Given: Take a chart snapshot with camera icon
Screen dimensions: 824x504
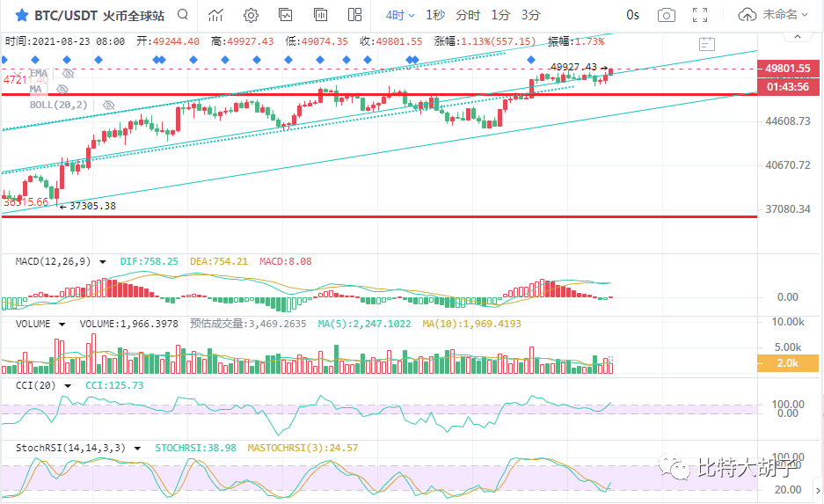Looking at the screenshot, I should 667,15.
